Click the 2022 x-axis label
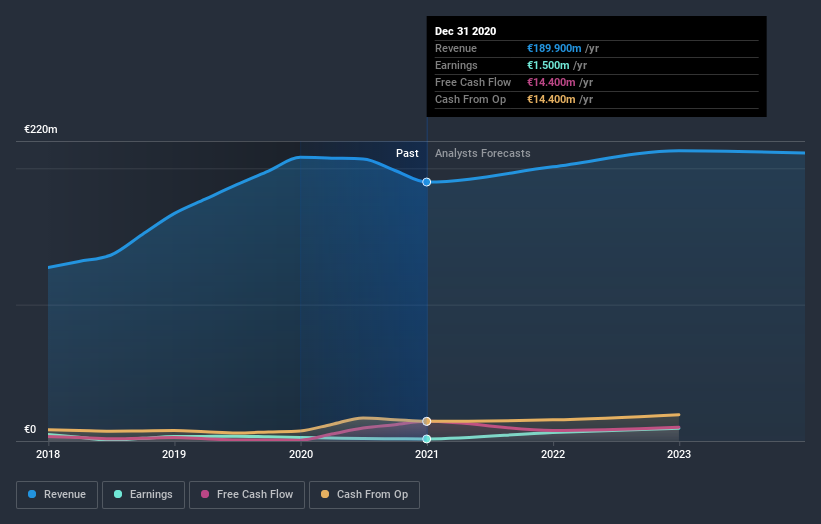821x524 pixels. click(553, 454)
